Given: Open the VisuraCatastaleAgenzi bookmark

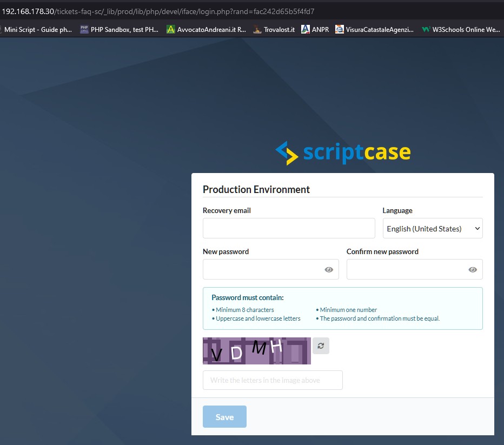Looking at the screenshot, I should point(374,30).
